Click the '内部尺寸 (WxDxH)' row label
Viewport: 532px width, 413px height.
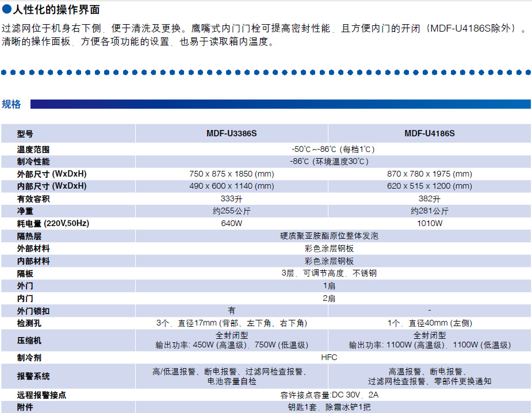(52, 186)
